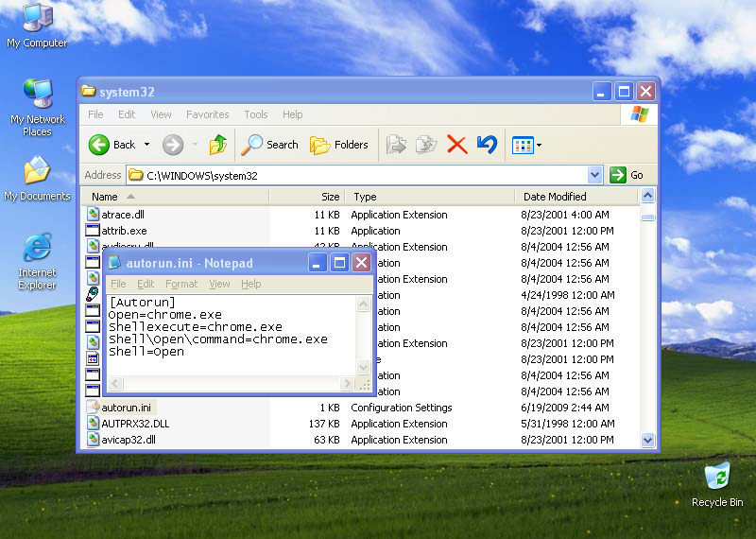The width and height of the screenshot is (756, 539).
Task: Click the [Autorun] line in Notepad
Action: coord(143,302)
